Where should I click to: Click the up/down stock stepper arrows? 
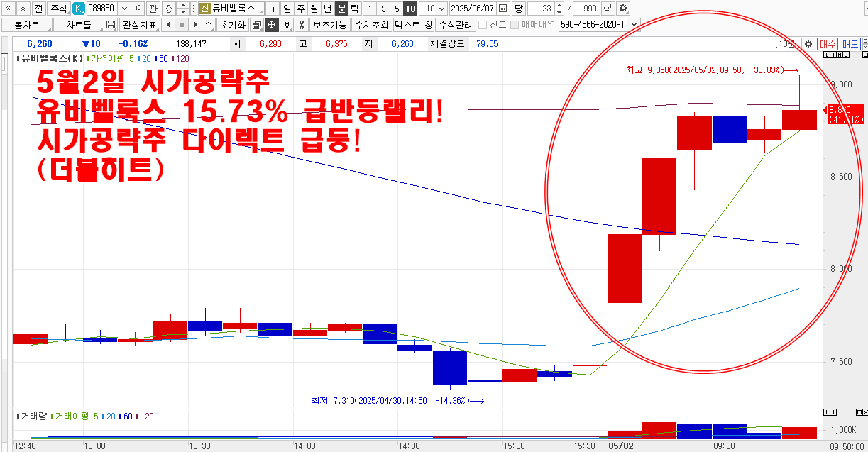point(182,9)
